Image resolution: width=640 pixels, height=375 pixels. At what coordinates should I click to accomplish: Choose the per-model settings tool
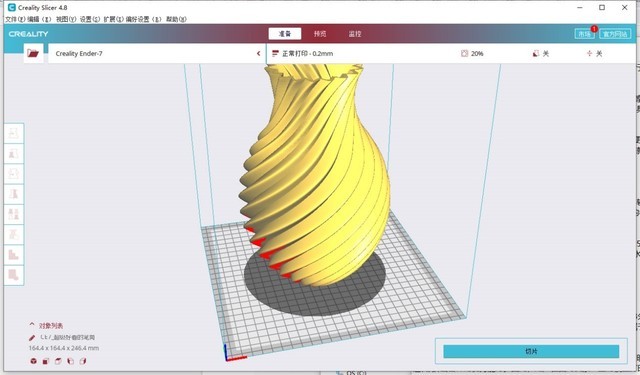point(13,214)
